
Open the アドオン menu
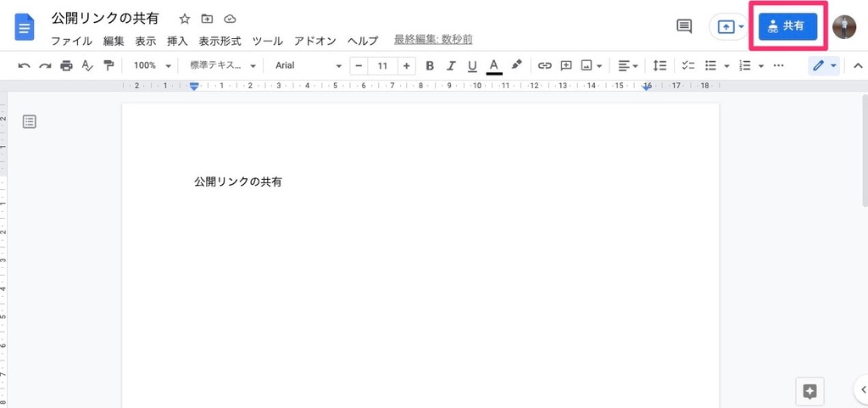pyautogui.click(x=315, y=41)
